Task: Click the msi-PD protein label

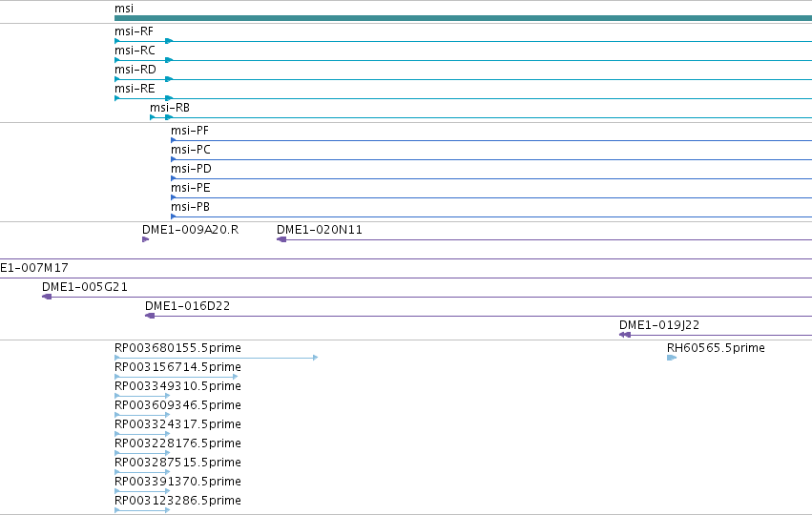Action: click(x=191, y=169)
